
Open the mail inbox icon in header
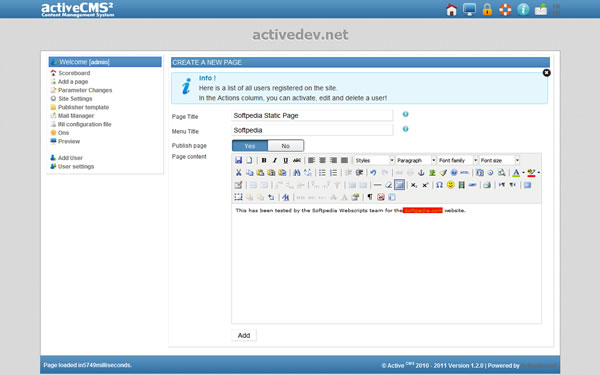point(541,10)
